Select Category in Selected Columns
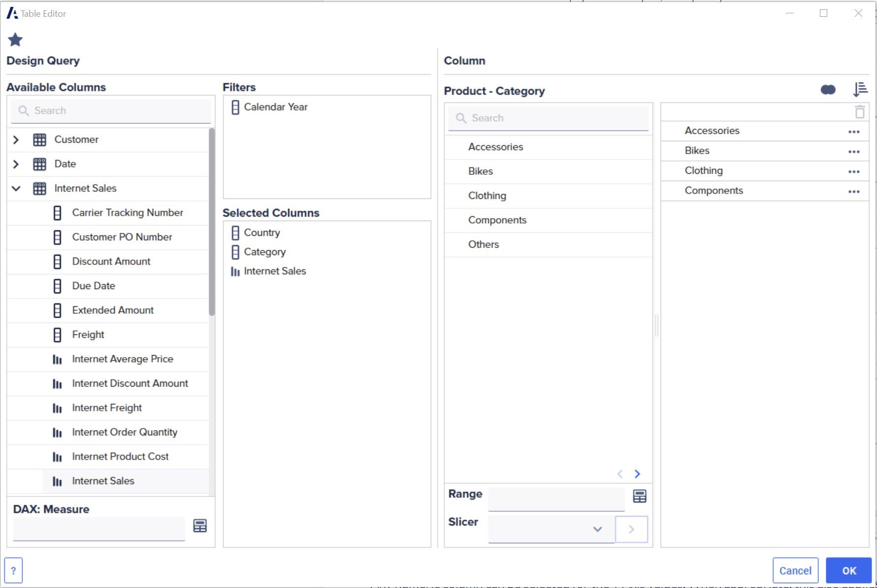Viewport: 877px width, 588px height. click(x=265, y=252)
